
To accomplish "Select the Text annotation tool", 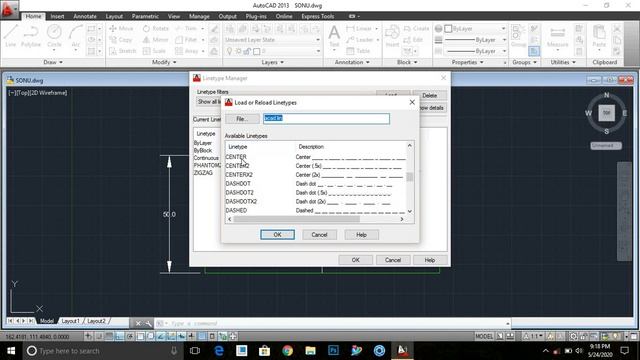I will click(x=334, y=36).
